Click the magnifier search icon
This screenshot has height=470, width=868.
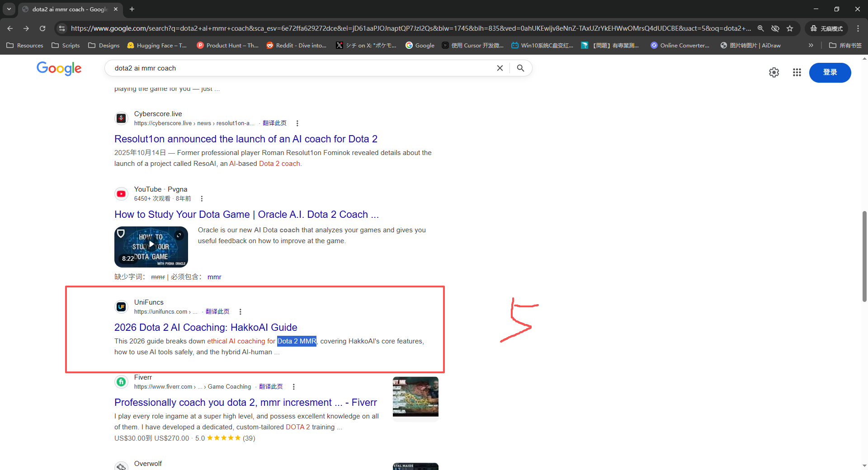pos(520,68)
